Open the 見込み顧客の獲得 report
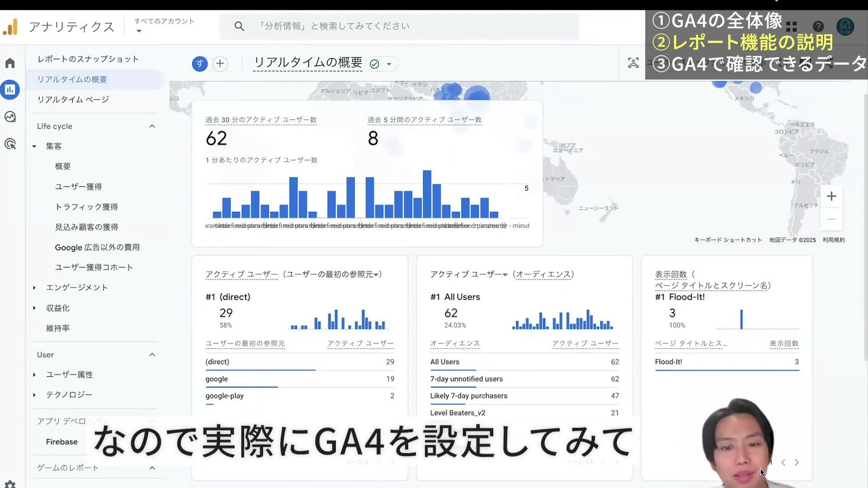The image size is (868, 488). pyautogui.click(x=86, y=227)
